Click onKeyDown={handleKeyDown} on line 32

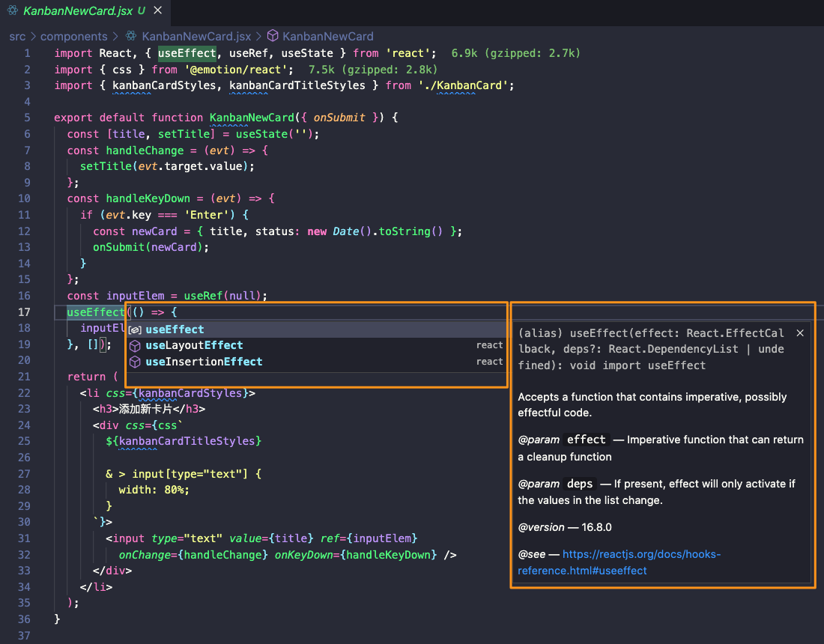click(356, 555)
